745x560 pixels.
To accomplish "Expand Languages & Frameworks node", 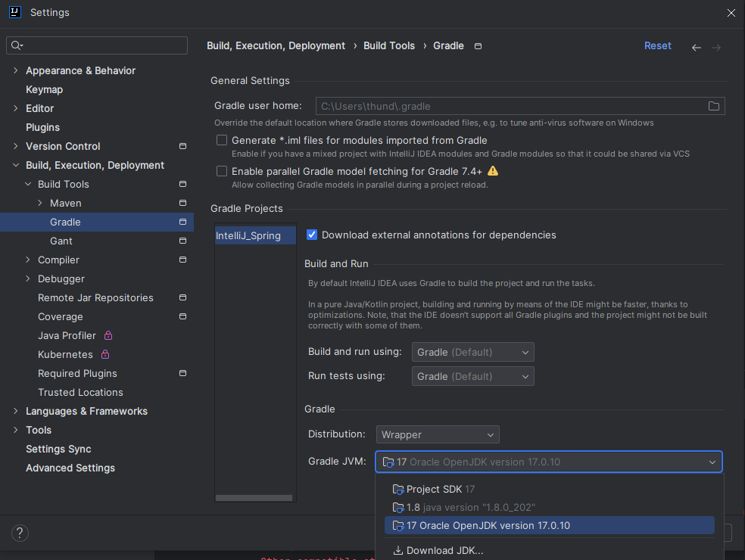I will pyautogui.click(x=16, y=411).
